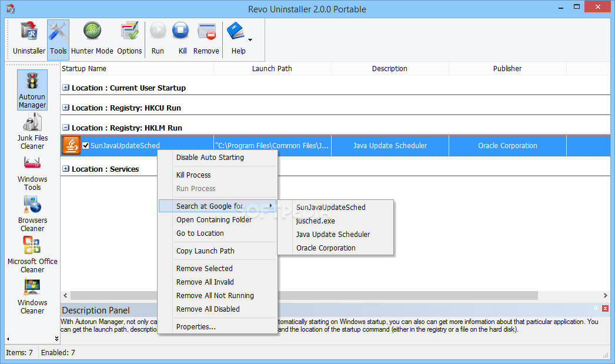The height and width of the screenshot is (364, 615).
Task: Search Google for Oracle Corporation
Action: pos(335,248)
